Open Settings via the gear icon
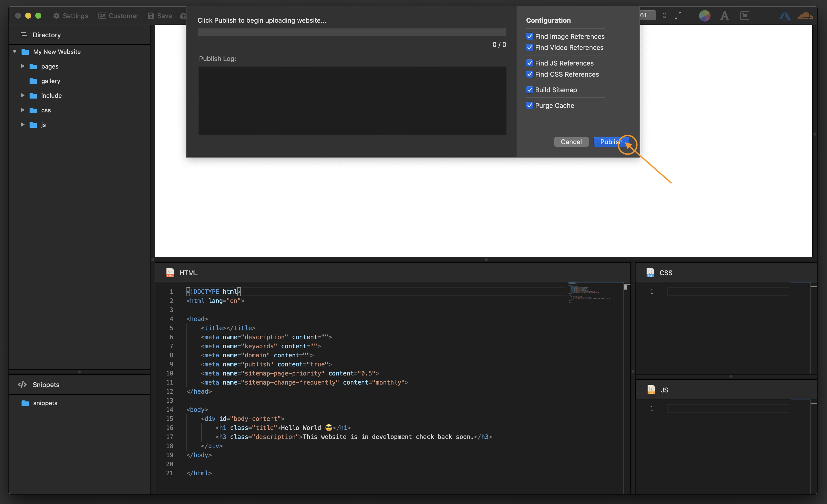Screen dimensions: 827x504 pos(56,16)
